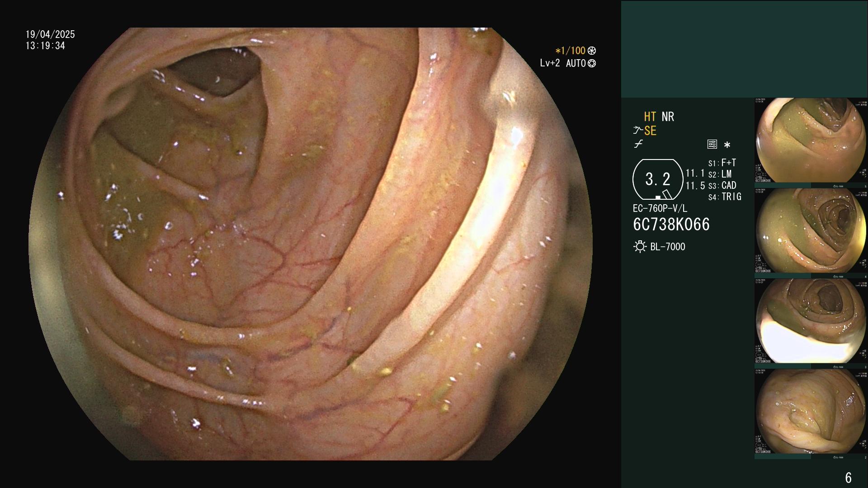Click the scope tip diagram showing 3.2
Screen dimensions: 868x488
[657, 179]
